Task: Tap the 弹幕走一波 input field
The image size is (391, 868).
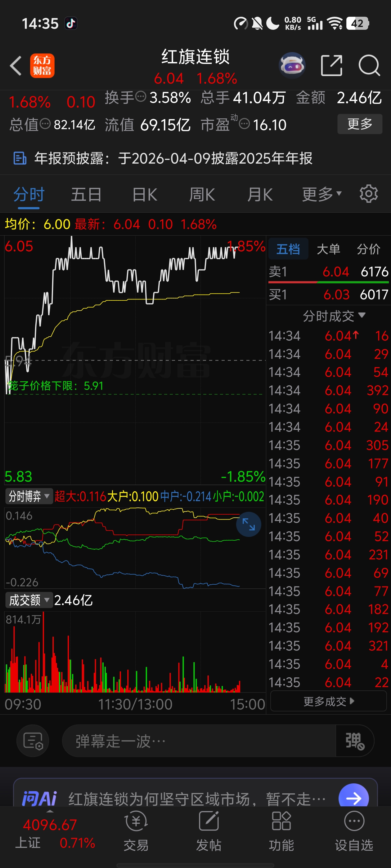Action: coord(199,741)
